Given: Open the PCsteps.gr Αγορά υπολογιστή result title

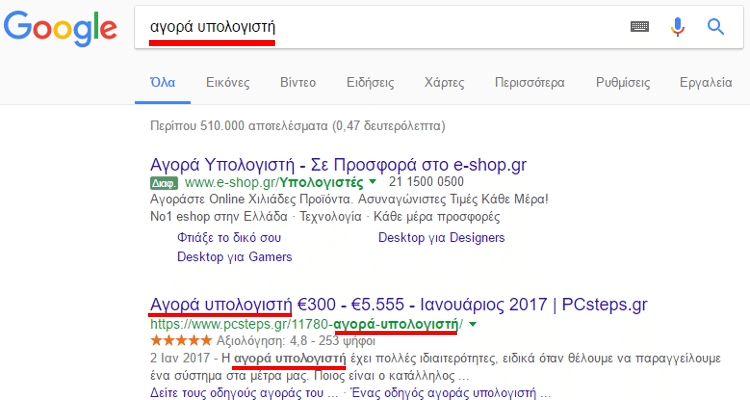Looking at the screenshot, I should [x=398, y=305].
